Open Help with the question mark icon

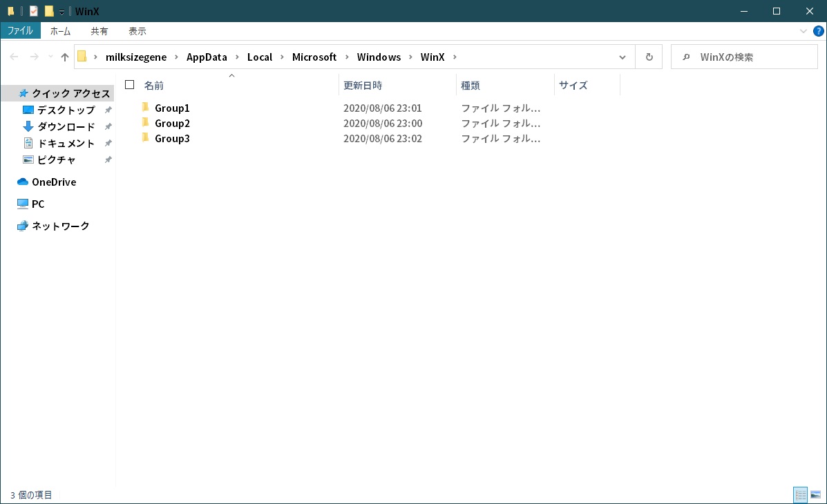click(x=819, y=31)
